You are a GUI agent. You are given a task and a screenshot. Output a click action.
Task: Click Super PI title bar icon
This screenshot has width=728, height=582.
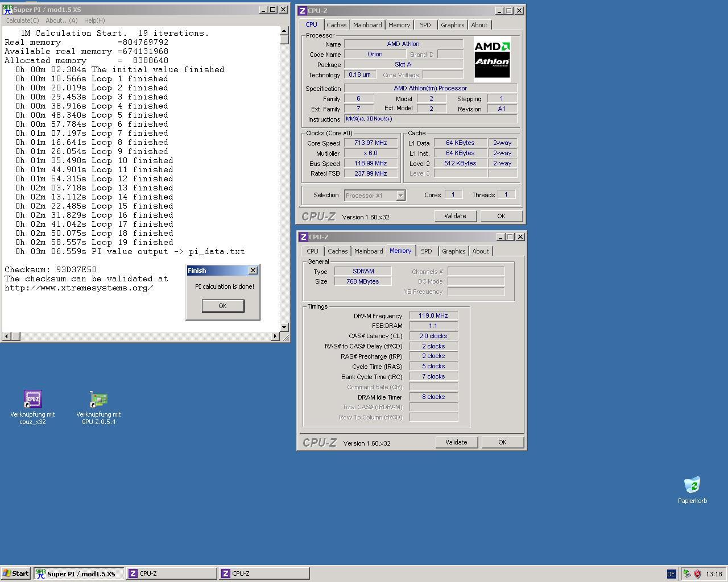coord(7,10)
